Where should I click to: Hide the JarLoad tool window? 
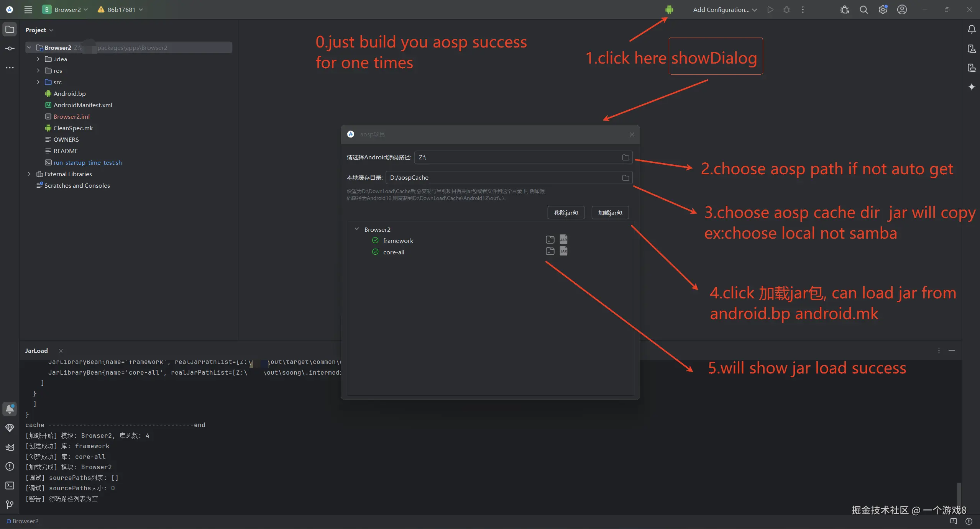coord(952,350)
